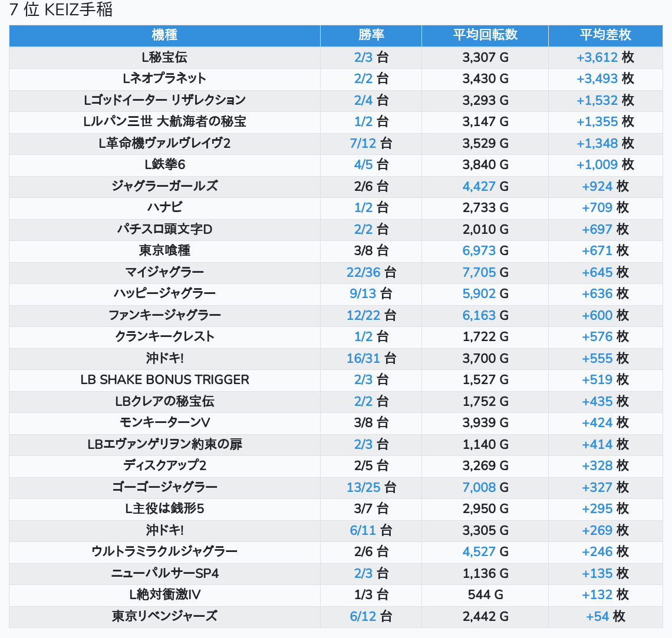
Task: Click LB SHAKE BONUS TRIGGER cell
Action: 164,379
